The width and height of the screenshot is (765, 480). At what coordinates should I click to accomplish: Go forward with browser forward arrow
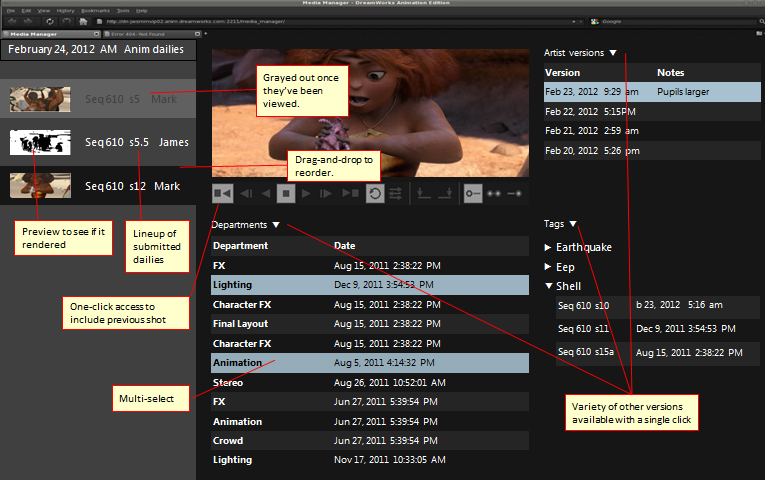(x=28, y=21)
